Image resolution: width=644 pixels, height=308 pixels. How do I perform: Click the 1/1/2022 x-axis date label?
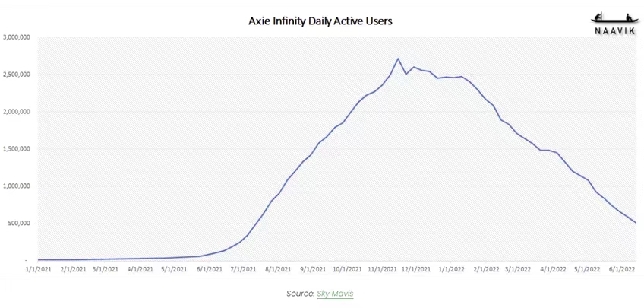point(451,268)
